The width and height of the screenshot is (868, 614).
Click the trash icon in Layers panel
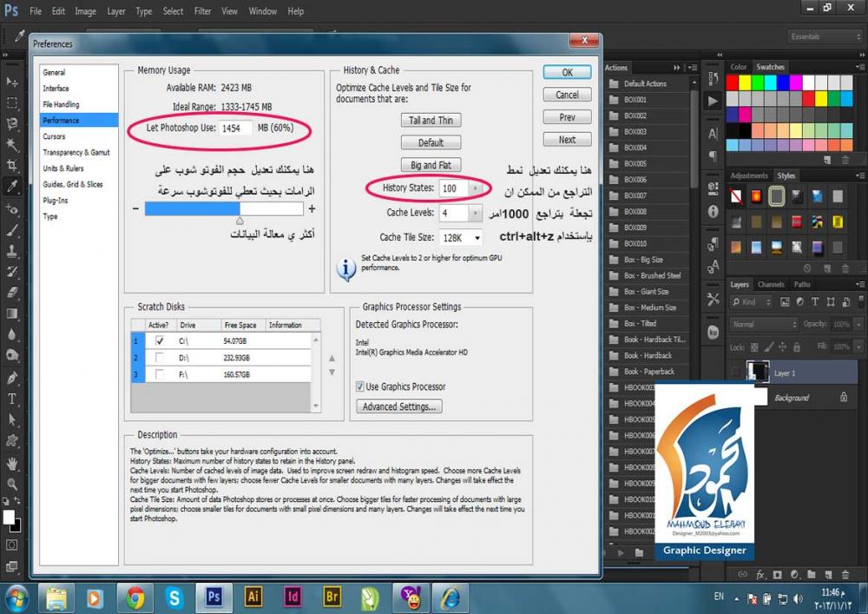click(845, 574)
